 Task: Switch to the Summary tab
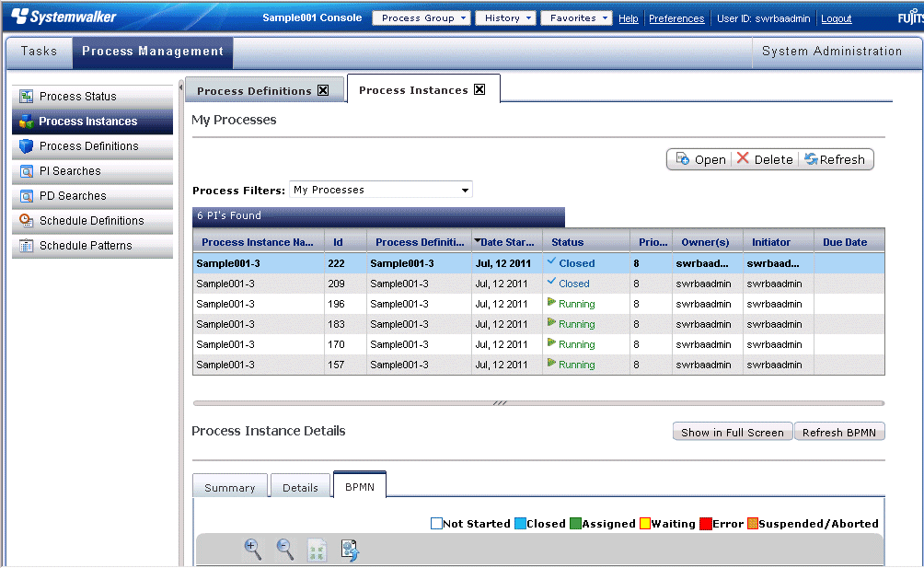point(230,488)
